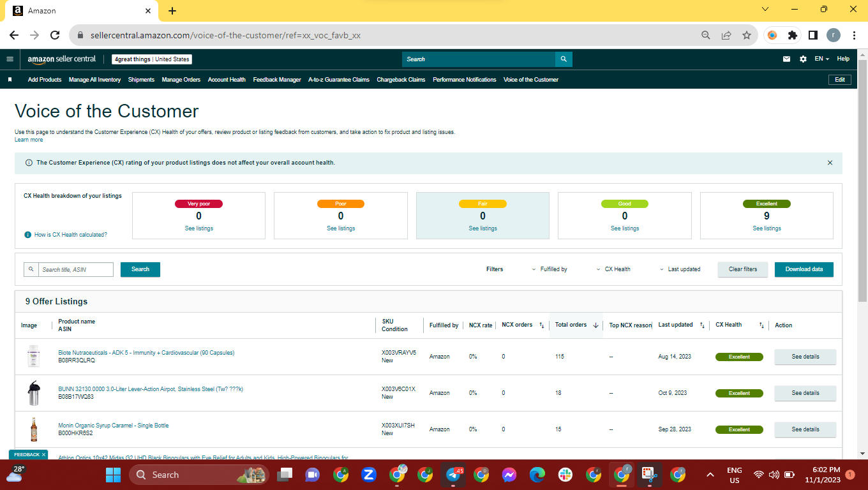This screenshot has width=868, height=490.
Task: Open the Shipments menu item
Action: 141,80
